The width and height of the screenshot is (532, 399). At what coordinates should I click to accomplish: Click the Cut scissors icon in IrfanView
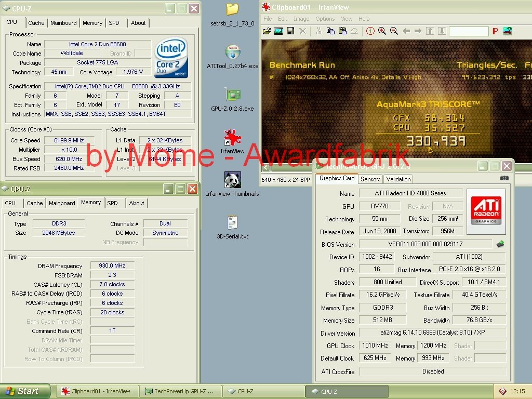[x=318, y=31]
